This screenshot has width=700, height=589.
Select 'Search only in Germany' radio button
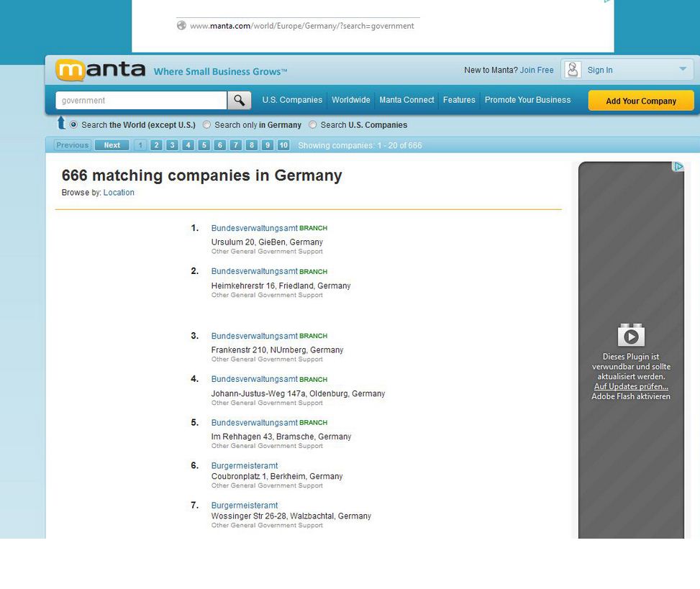click(x=207, y=124)
